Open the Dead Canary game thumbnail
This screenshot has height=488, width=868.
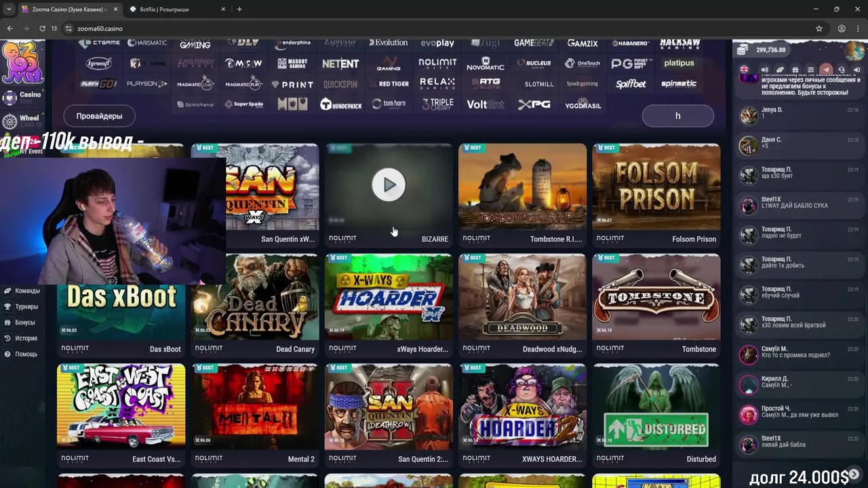click(255, 298)
